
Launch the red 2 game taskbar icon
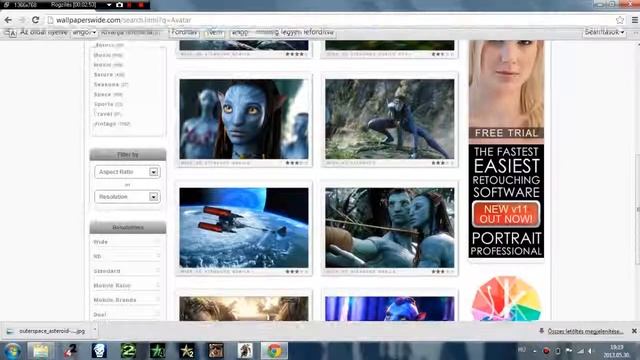[x=70, y=351]
